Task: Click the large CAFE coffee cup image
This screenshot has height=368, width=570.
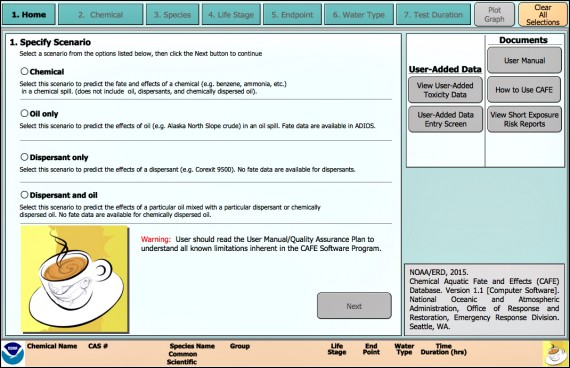Action: click(x=75, y=279)
